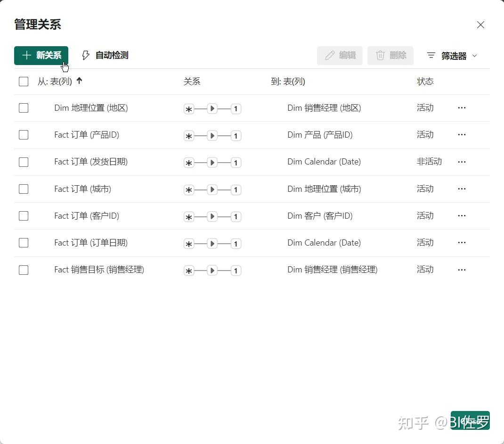Image resolution: width=504 pixels, height=444 pixels.
Task: Check the Dim 地理位置 (地区) row checkbox
Action: coord(24,108)
